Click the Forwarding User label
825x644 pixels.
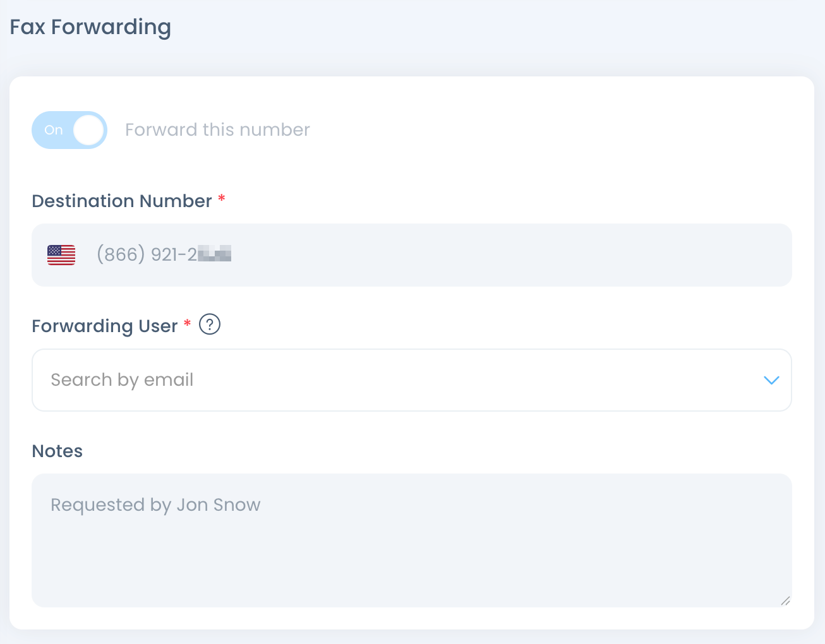[x=105, y=326]
